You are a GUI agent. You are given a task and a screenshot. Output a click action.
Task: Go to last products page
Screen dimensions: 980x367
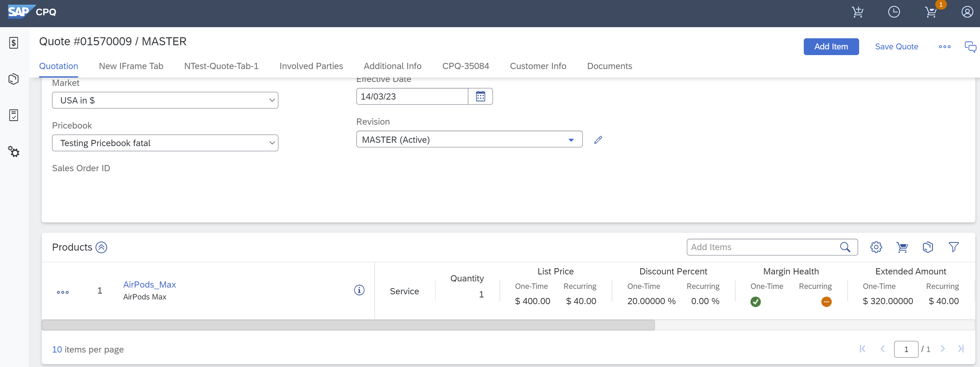click(961, 349)
